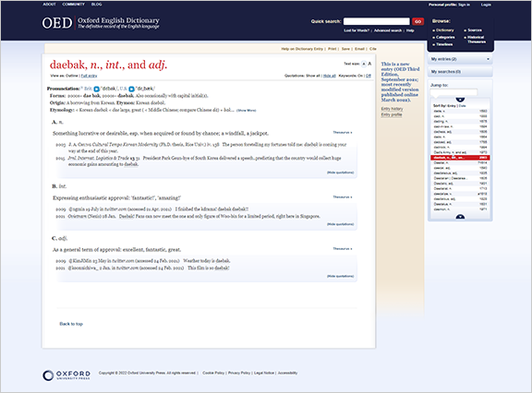Open Accessibility in footer

(x=288, y=373)
